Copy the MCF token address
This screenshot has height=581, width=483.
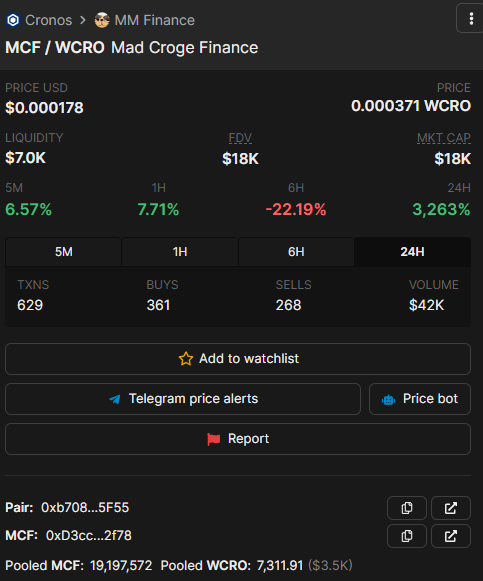407,536
